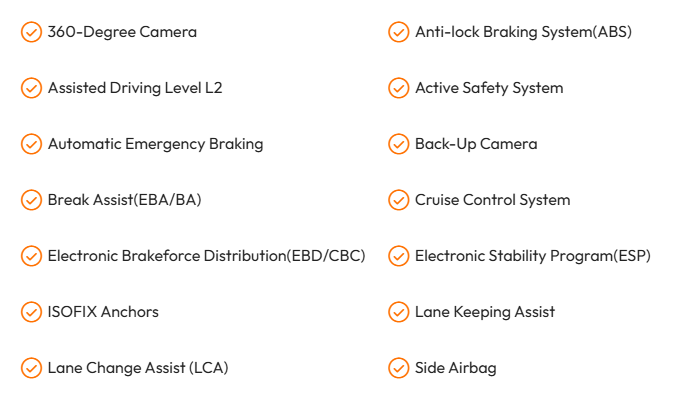Select the 360-Degree Camera label
Viewport: 686px width, 412px height.
point(122,32)
